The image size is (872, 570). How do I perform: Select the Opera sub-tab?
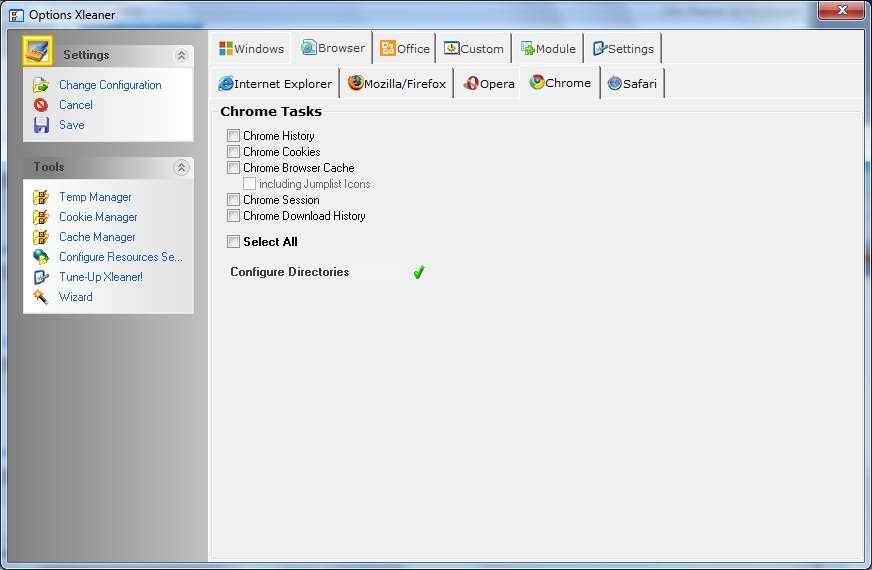click(488, 83)
